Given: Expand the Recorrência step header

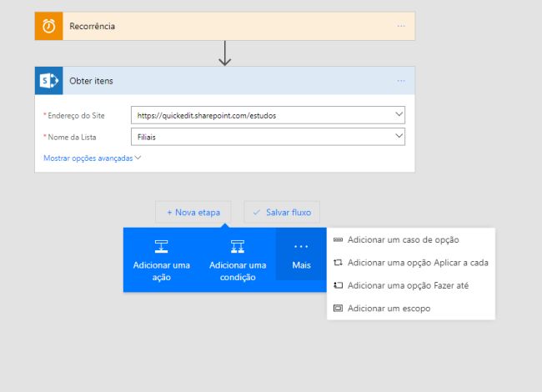Looking at the screenshot, I should (x=224, y=26).
